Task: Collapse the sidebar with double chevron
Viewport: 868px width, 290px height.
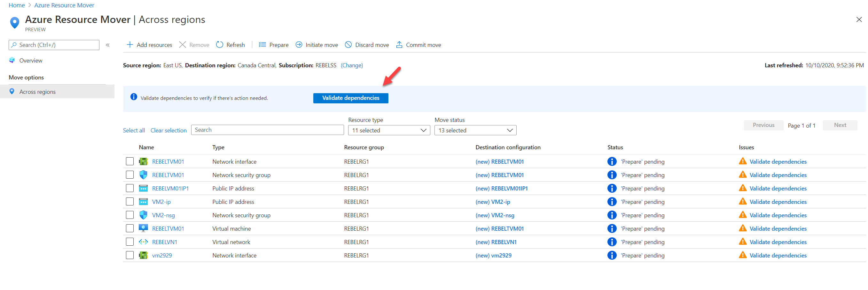Action: [x=108, y=45]
